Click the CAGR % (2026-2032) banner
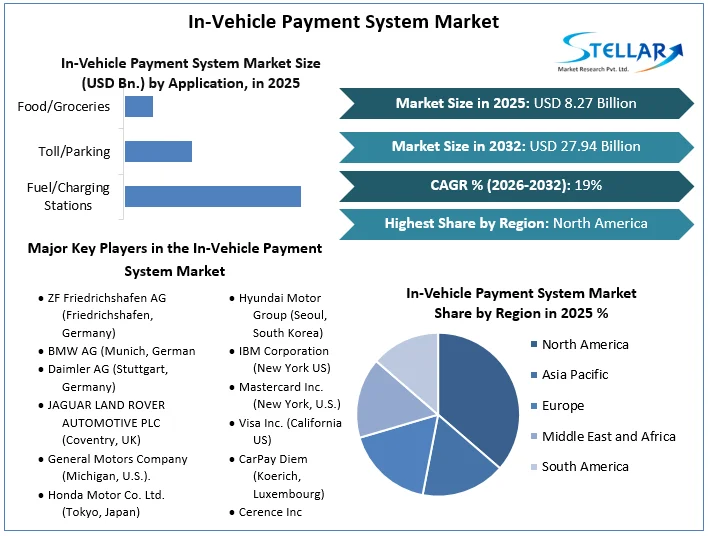 [516, 186]
